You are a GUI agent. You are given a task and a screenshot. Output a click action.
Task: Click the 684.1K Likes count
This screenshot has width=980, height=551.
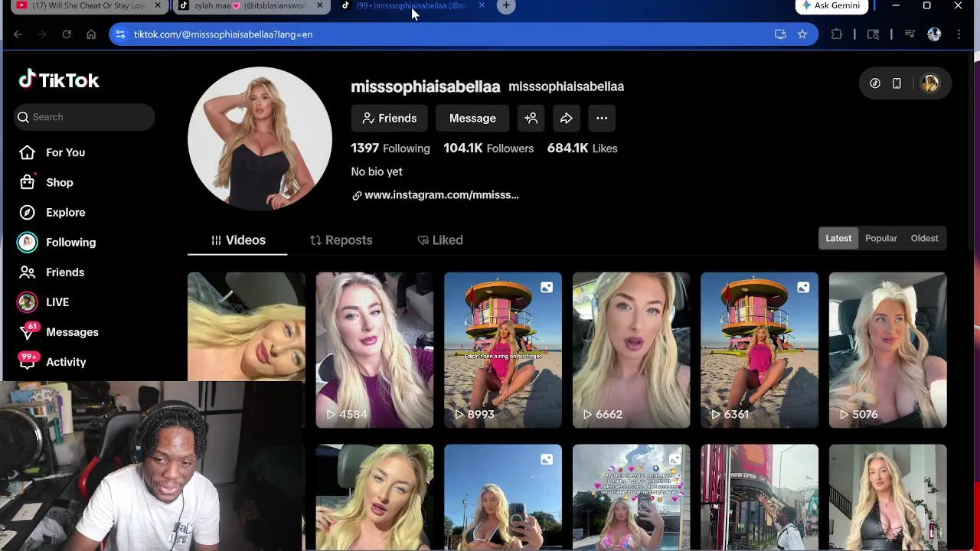(582, 148)
